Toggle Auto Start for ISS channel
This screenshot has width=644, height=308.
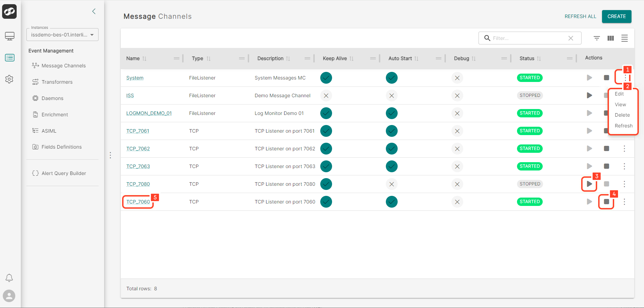click(392, 95)
